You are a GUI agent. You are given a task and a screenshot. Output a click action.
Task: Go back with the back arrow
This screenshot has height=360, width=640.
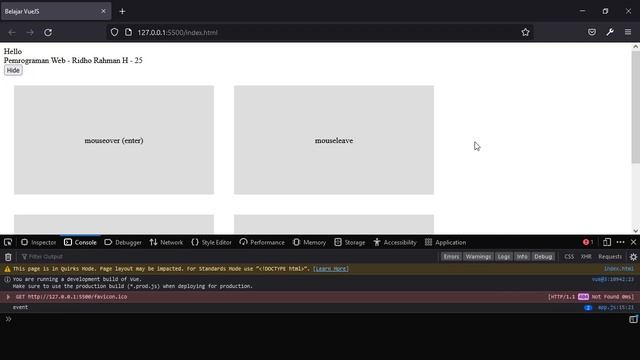click(12, 32)
